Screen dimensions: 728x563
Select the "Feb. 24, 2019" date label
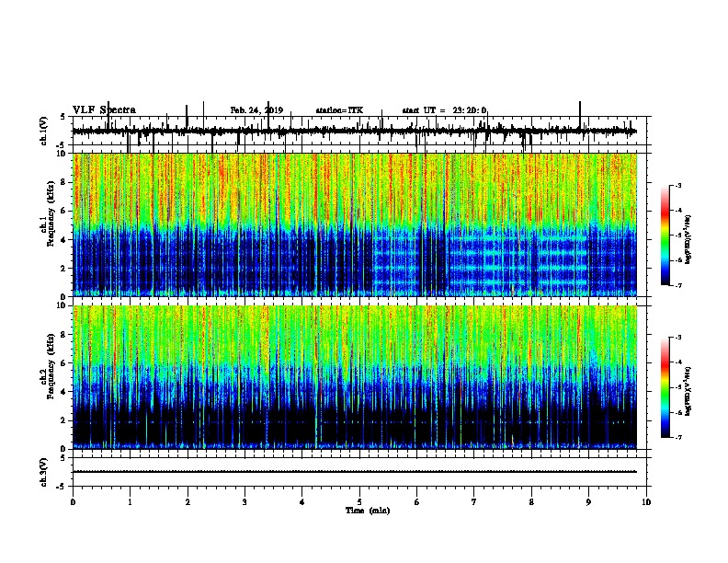coord(256,110)
